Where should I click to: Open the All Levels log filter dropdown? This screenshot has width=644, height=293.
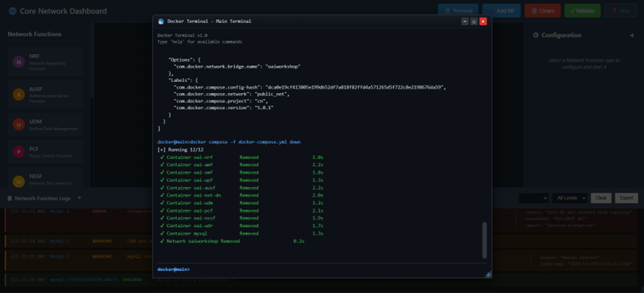pos(570,198)
